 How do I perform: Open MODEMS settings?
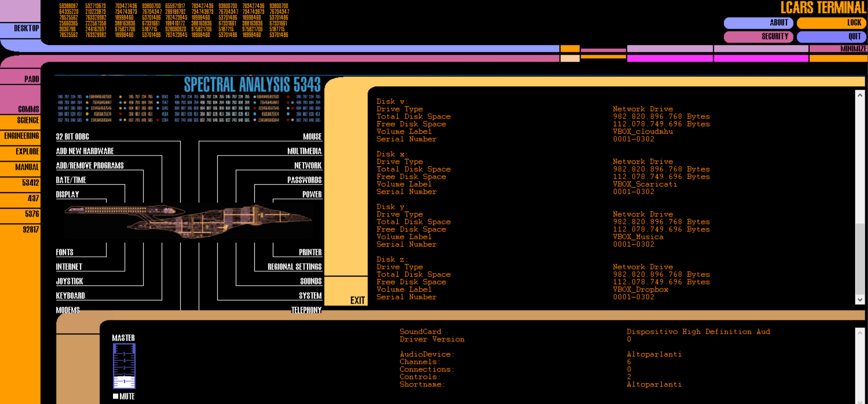(x=68, y=310)
